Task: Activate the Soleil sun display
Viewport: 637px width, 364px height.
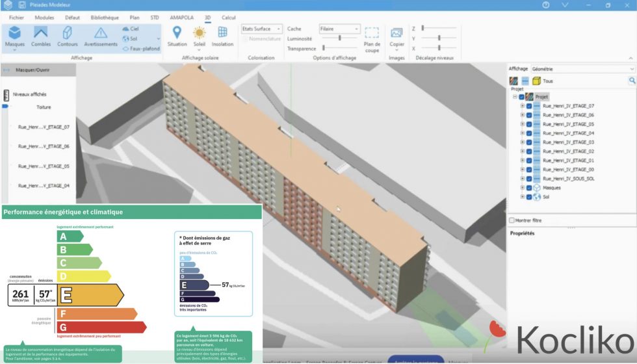Action: pos(200,36)
